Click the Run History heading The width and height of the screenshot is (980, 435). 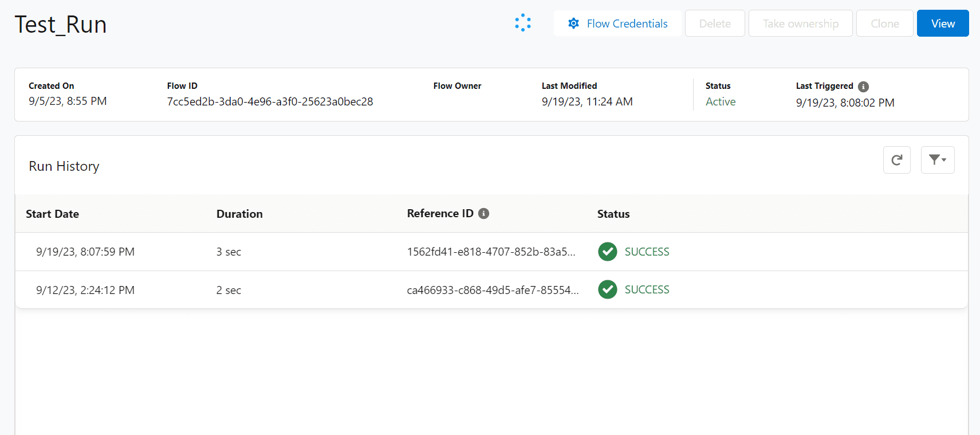(64, 166)
